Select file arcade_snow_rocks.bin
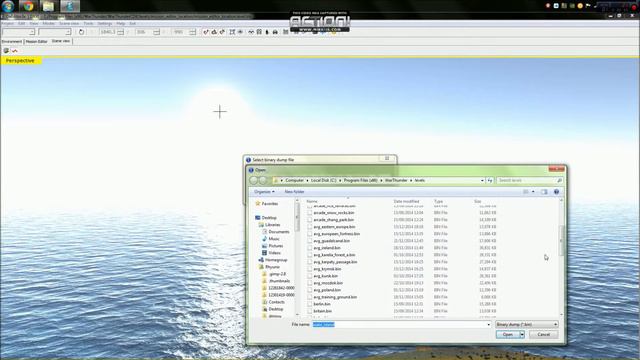 [x=331, y=213]
